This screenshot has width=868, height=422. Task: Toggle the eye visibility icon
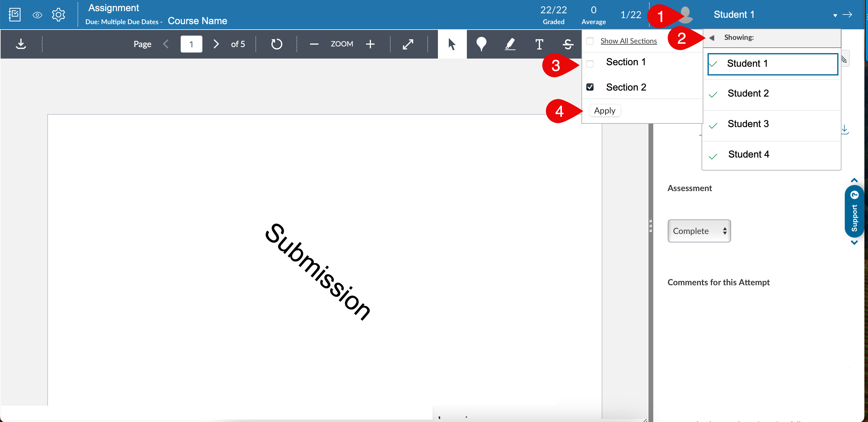pyautogui.click(x=37, y=15)
